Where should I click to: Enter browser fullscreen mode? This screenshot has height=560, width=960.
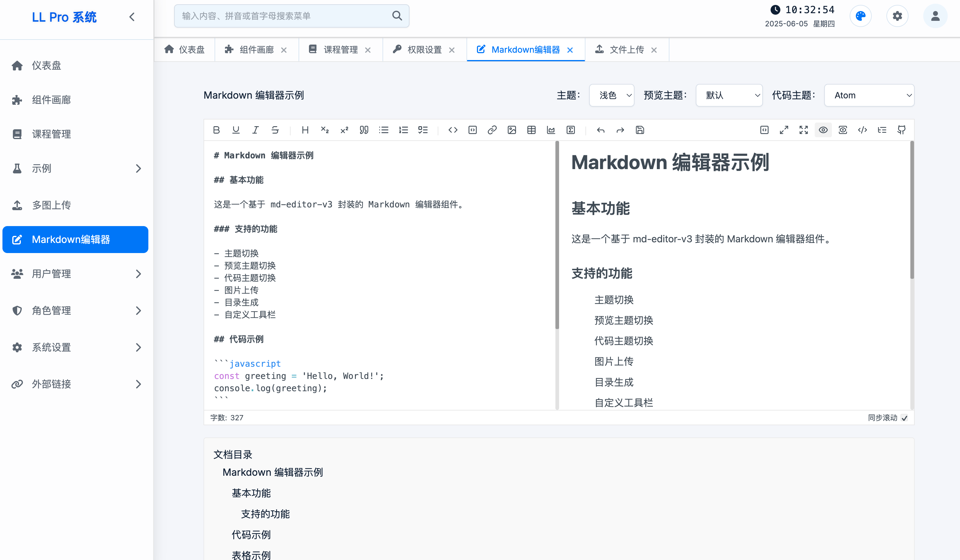[804, 130]
